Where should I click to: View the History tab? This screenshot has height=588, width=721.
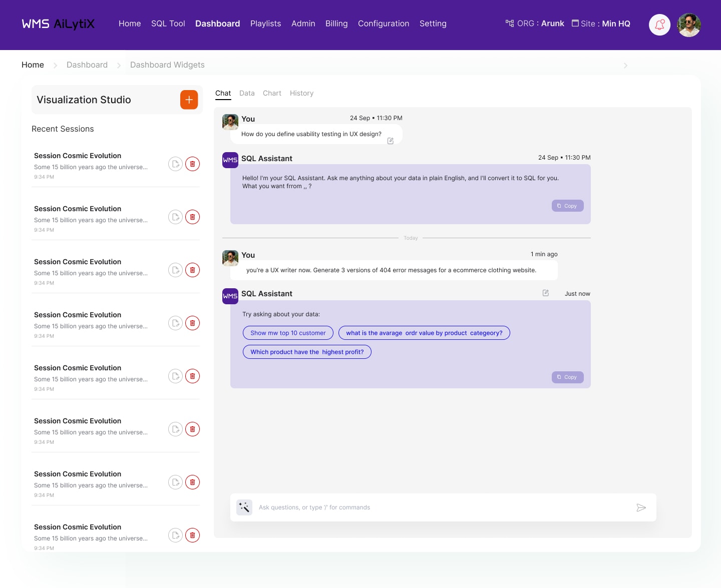pyautogui.click(x=301, y=93)
